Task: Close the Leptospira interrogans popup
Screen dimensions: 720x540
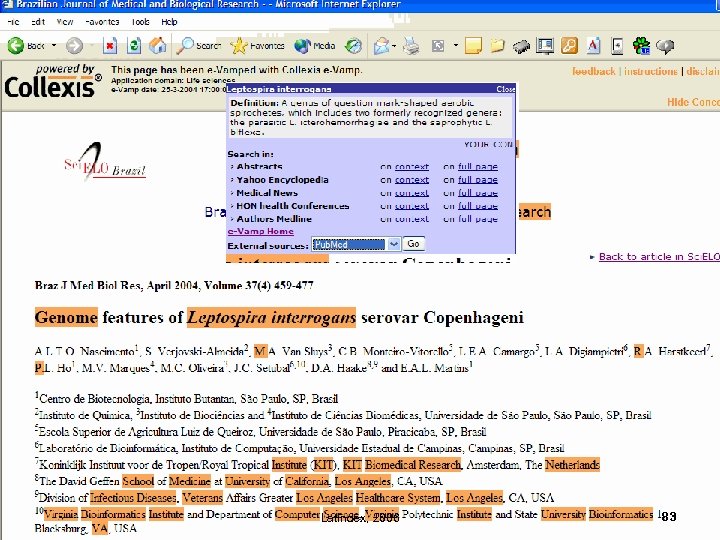Action: [x=505, y=89]
